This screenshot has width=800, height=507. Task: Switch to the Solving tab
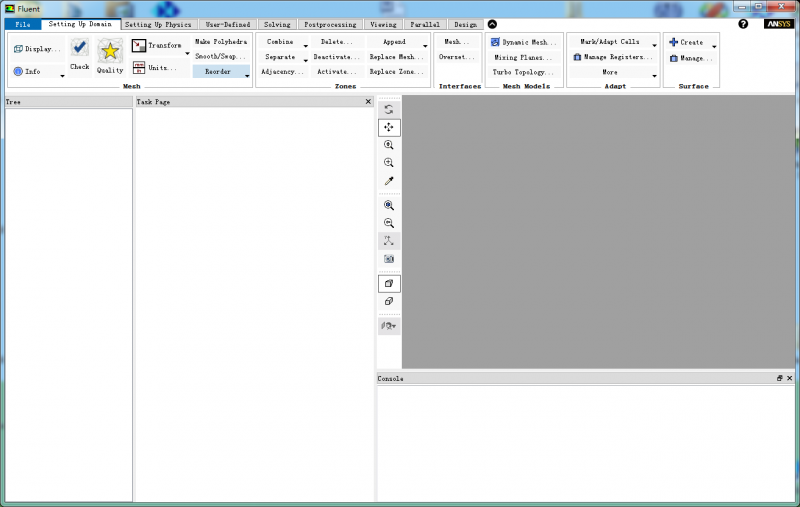(x=277, y=24)
